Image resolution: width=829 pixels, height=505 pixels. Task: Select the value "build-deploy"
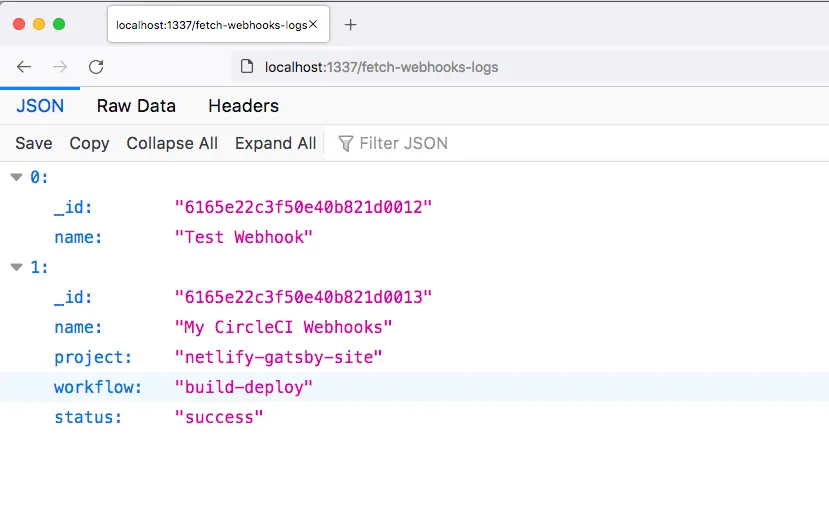(244, 388)
